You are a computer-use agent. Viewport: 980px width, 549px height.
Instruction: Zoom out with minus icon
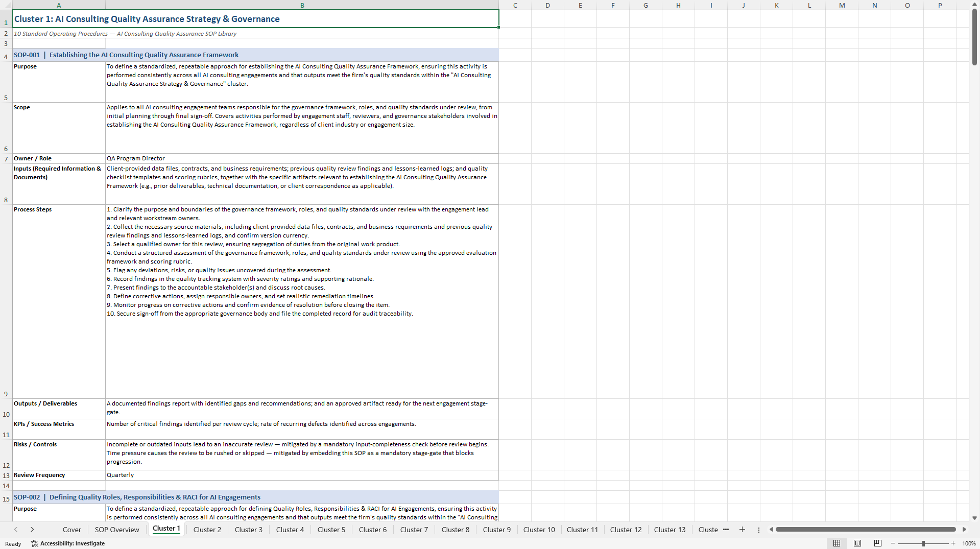click(893, 543)
